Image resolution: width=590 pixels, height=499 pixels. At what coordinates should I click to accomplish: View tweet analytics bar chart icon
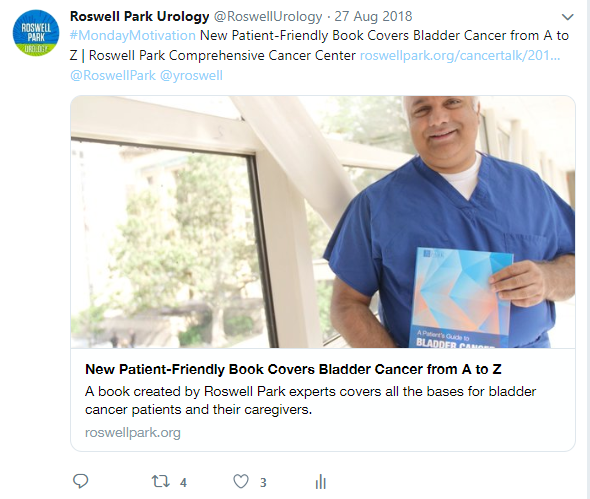(x=321, y=482)
